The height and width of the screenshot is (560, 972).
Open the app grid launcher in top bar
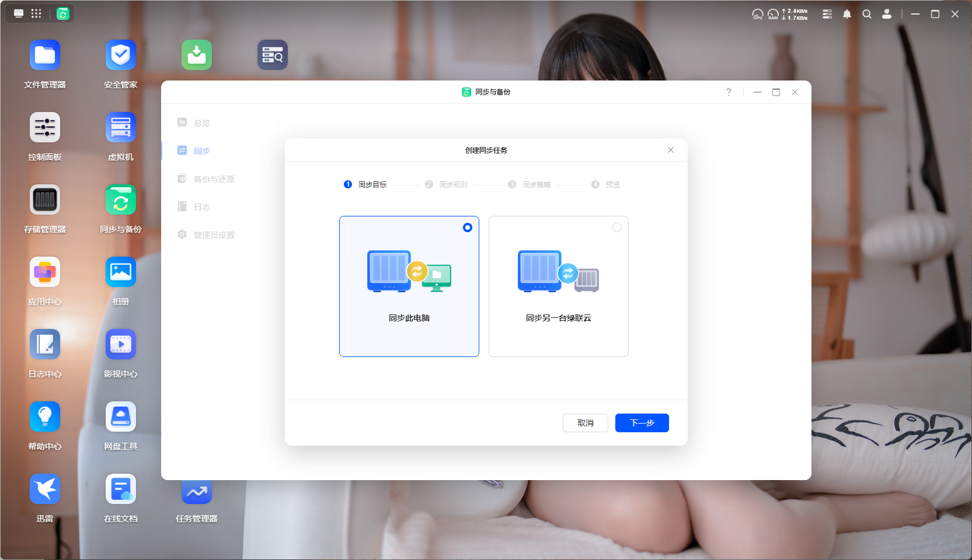pyautogui.click(x=36, y=13)
